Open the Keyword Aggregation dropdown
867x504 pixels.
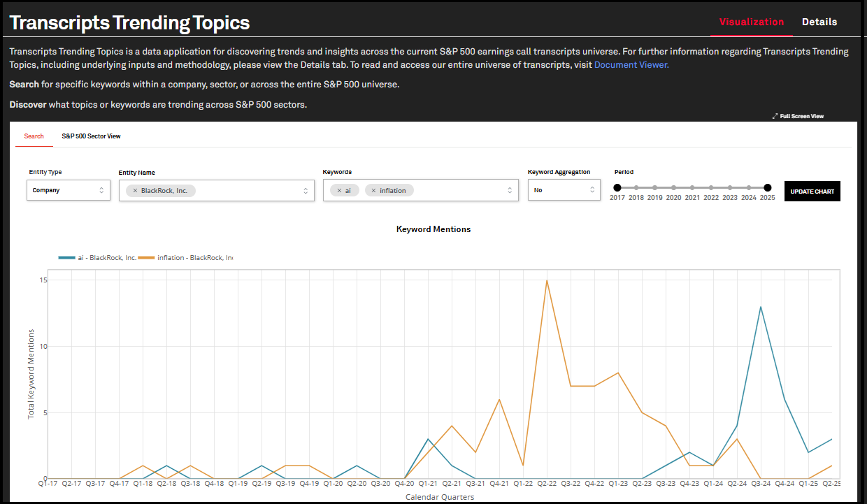pyautogui.click(x=564, y=190)
